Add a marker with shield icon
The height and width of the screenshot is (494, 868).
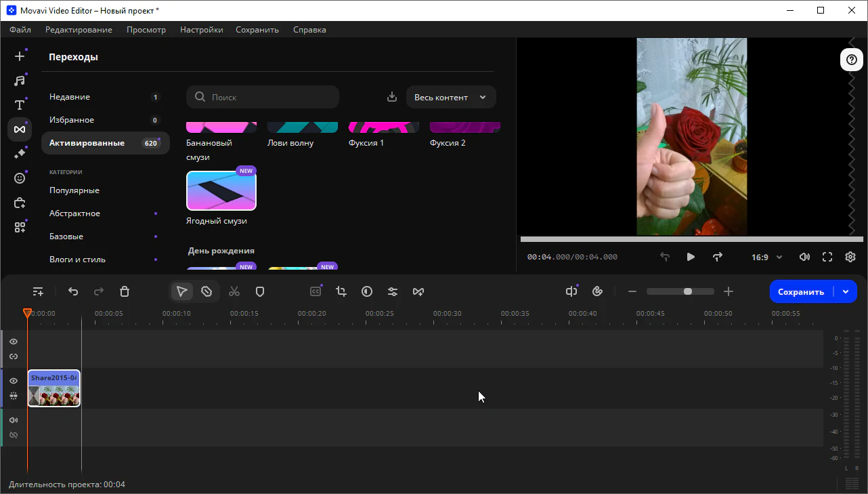pos(260,291)
